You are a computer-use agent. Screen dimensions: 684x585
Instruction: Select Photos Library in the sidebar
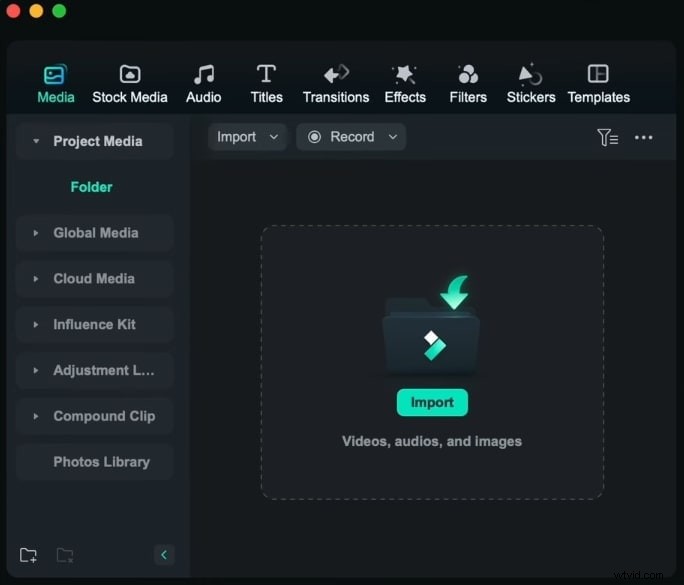tap(101, 462)
